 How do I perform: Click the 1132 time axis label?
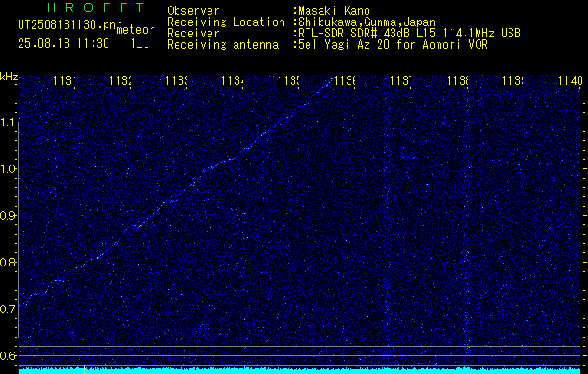click(x=120, y=80)
